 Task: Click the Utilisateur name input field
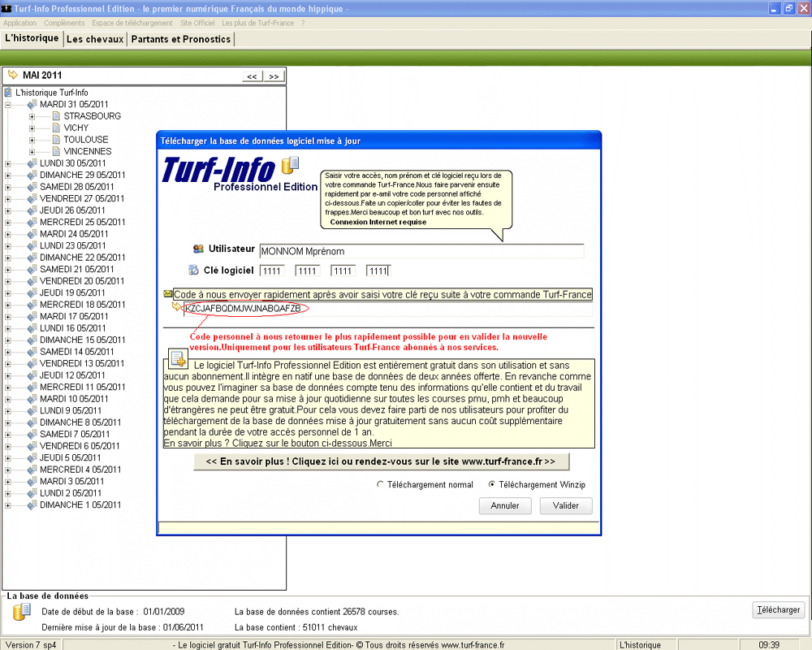421,251
